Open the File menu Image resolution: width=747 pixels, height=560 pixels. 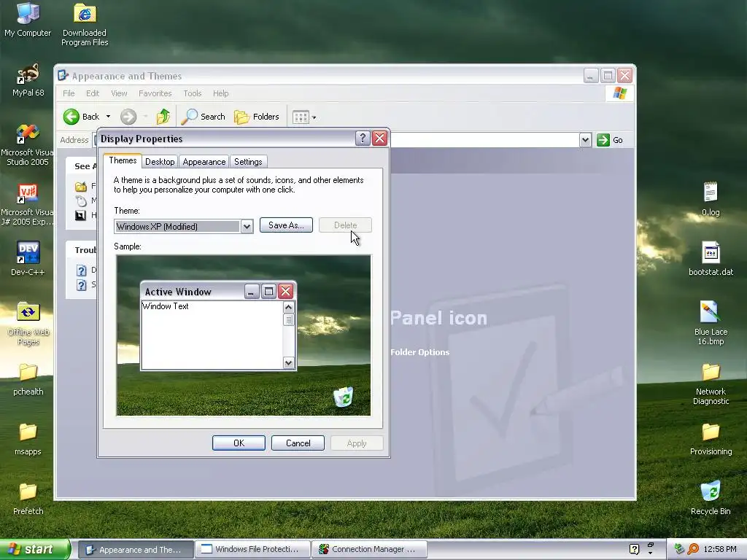pyautogui.click(x=69, y=93)
